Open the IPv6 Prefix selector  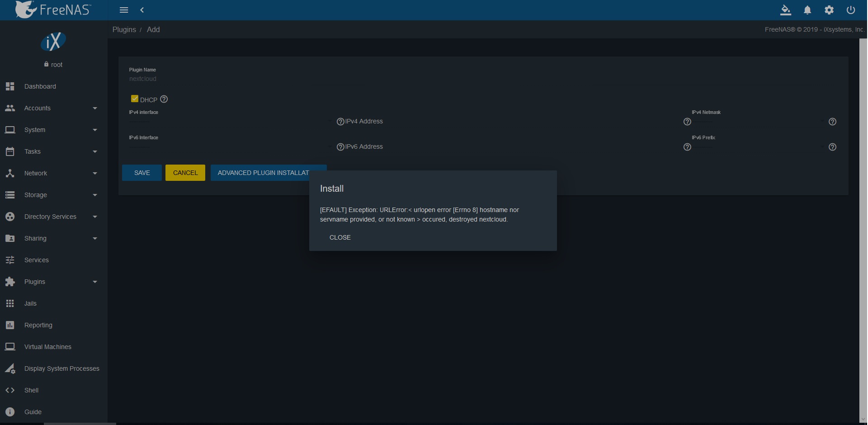pyautogui.click(x=759, y=146)
